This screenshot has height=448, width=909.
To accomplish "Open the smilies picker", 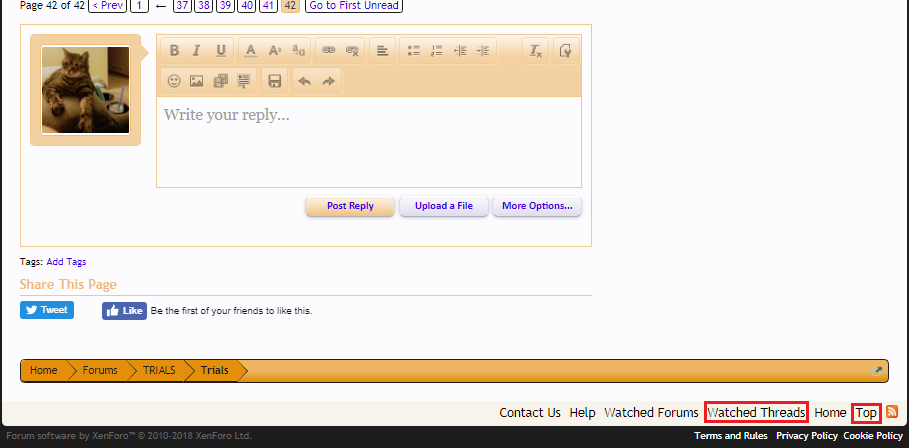I will (x=174, y=80).
